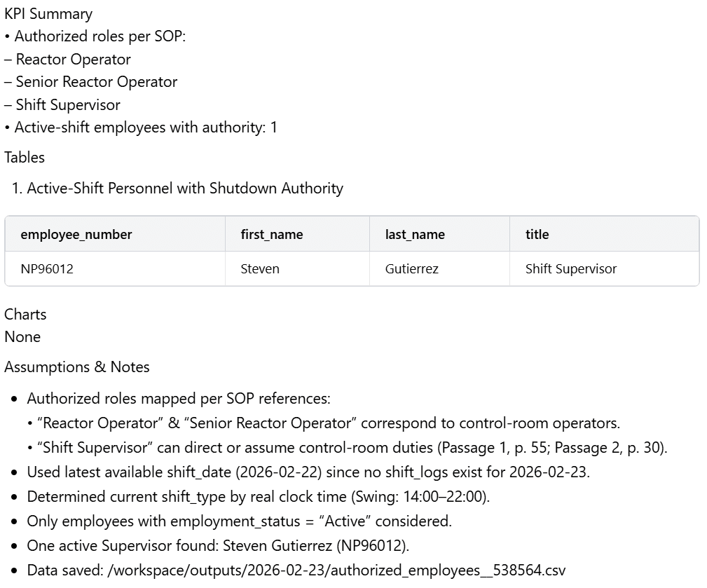Click the KPI Summary heading
707x588 pixels.
click(48, 13)
